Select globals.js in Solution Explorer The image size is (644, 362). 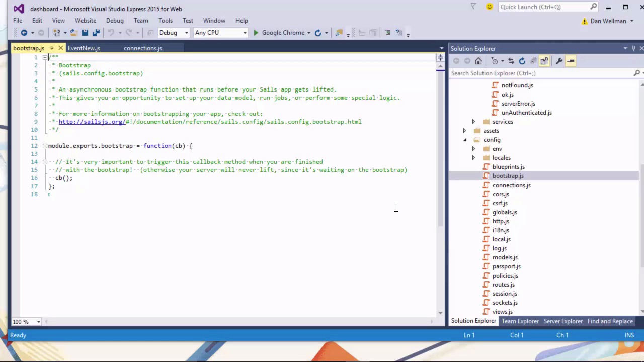click(x=505, y=212)
